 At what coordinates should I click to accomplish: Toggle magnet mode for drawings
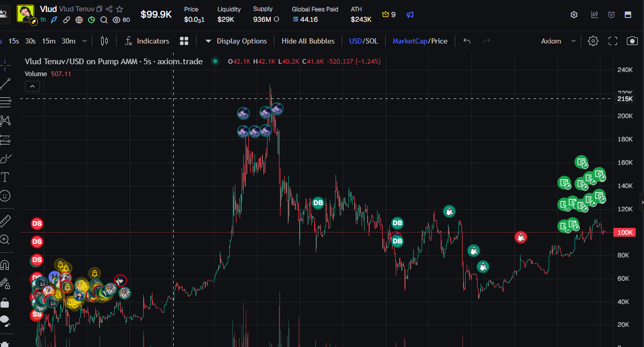point(5,265)
